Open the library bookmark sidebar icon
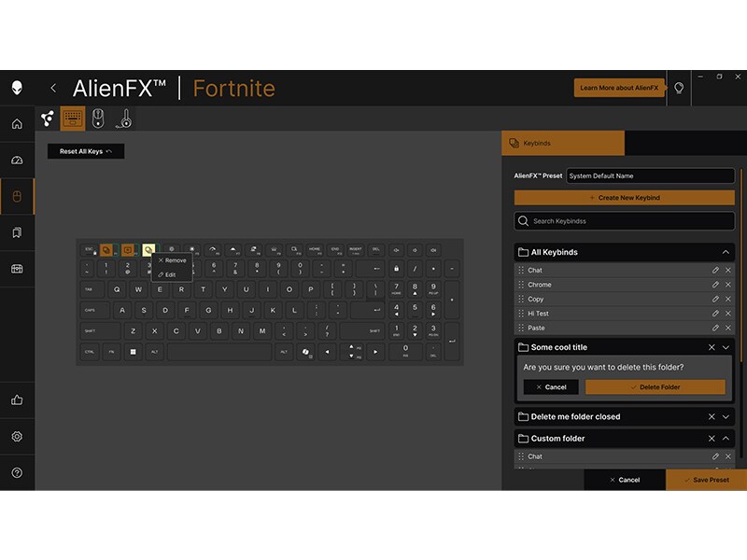 (17, 232)
